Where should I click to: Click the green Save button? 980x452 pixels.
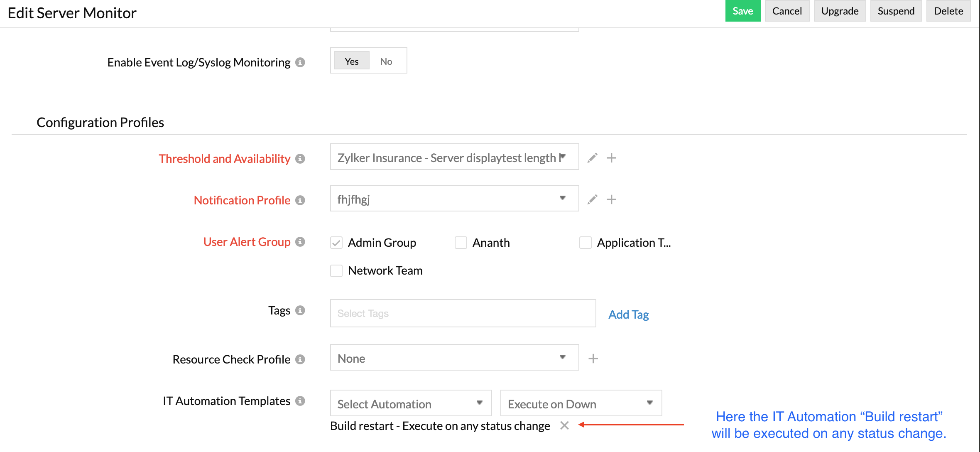pos(742,11)
